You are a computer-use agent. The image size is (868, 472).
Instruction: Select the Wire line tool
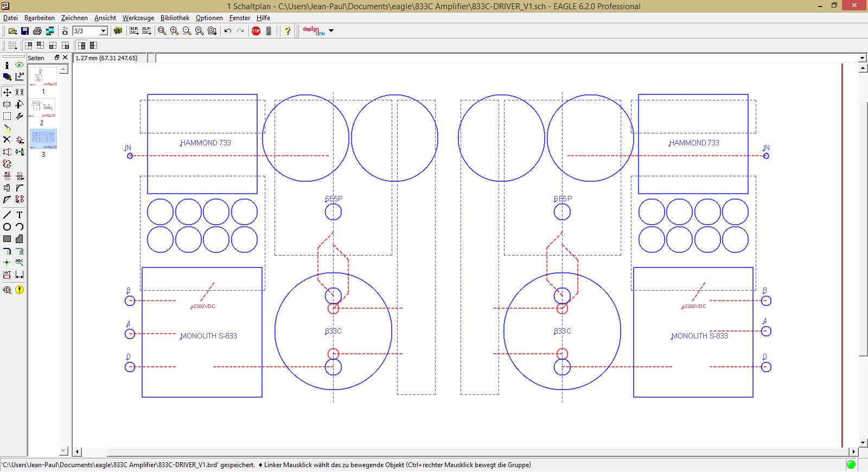7,215
